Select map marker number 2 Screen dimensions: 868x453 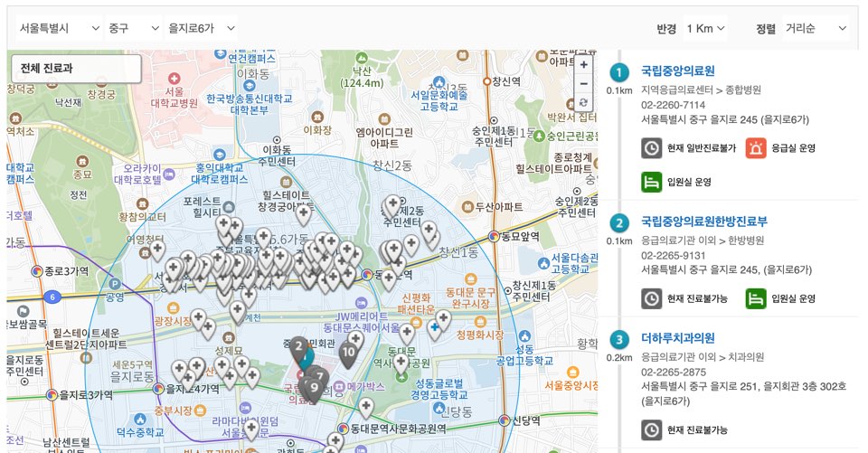298,349
